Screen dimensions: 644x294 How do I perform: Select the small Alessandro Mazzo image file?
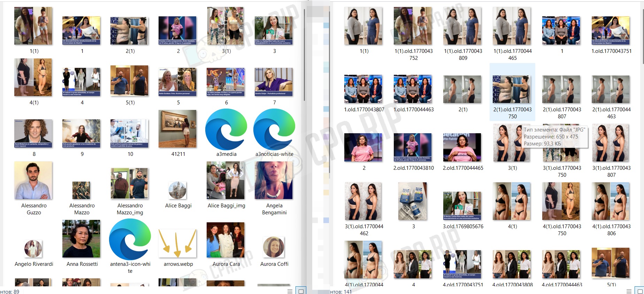coord(81,190)
